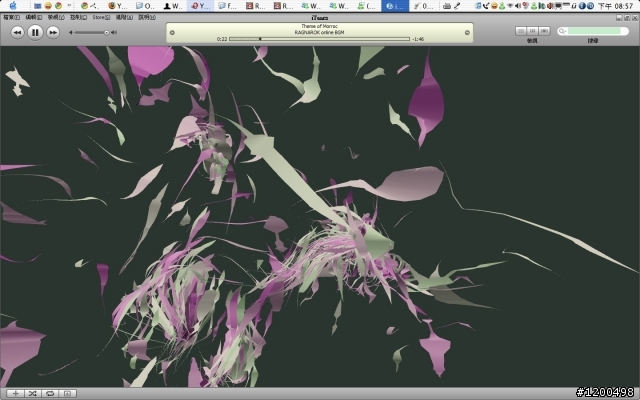Open the fourth iTunes menu (Controls)
Screen dimensions: 640x400
click(78, 18)
